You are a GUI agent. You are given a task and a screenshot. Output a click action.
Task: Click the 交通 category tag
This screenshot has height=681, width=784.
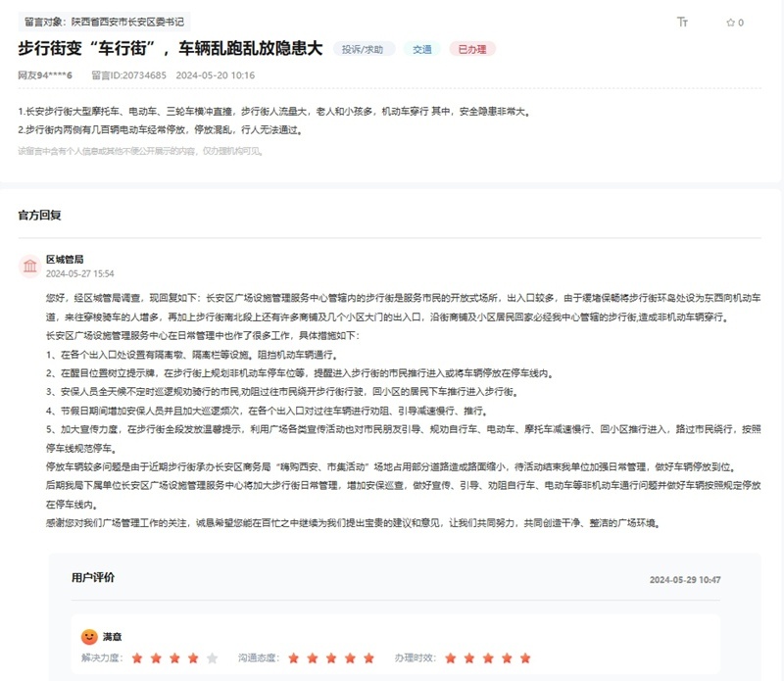coord(421,49)
